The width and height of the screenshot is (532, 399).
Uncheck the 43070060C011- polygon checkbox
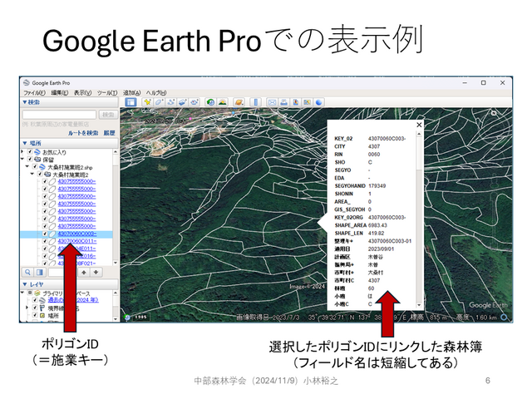click(44, 241)
